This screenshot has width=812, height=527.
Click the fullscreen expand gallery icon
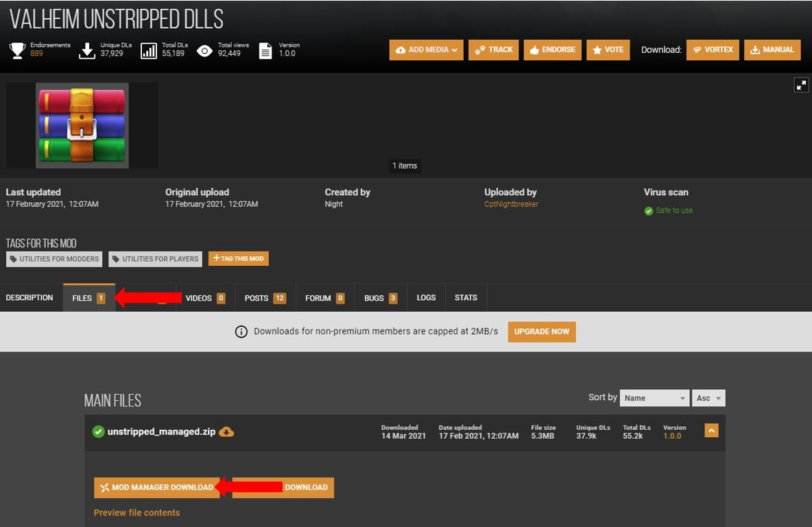pos(800,85)
